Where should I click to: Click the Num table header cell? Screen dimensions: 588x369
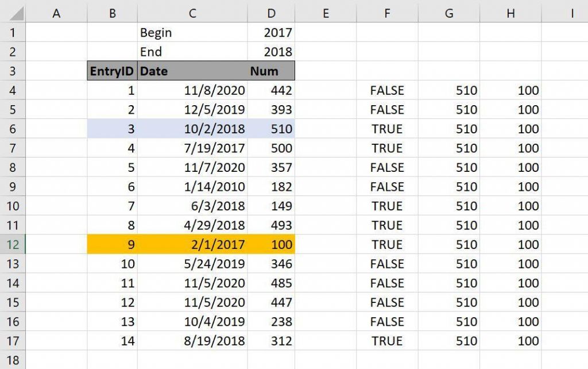click(271, 71)
